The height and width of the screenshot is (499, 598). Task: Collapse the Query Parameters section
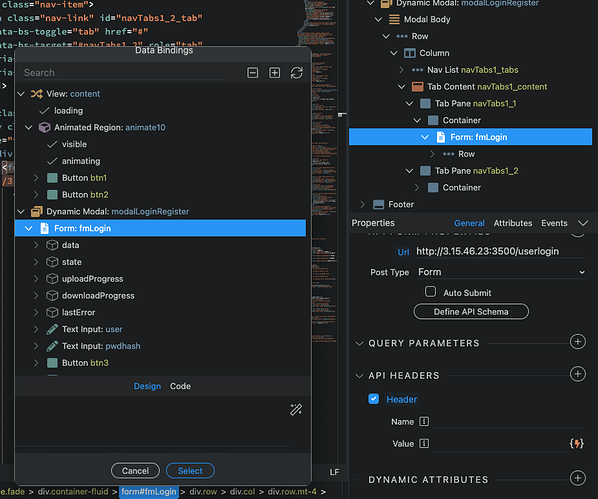coord(359,343)
